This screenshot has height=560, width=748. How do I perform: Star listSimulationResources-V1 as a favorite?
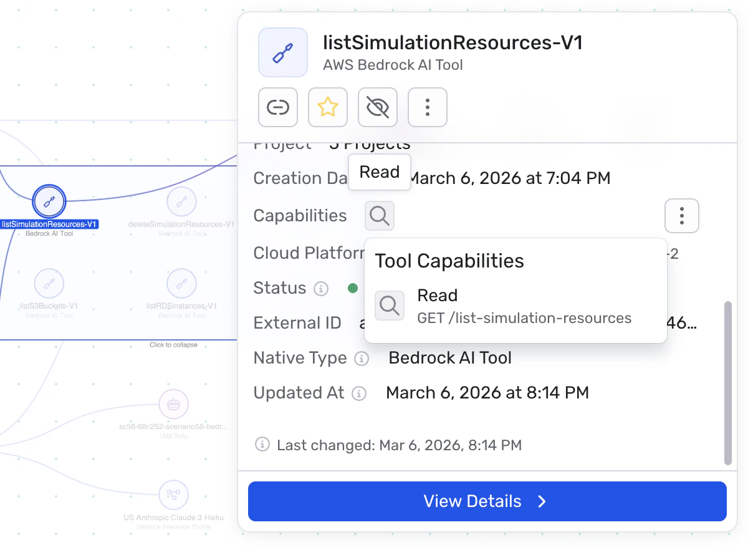pos(328,107)
